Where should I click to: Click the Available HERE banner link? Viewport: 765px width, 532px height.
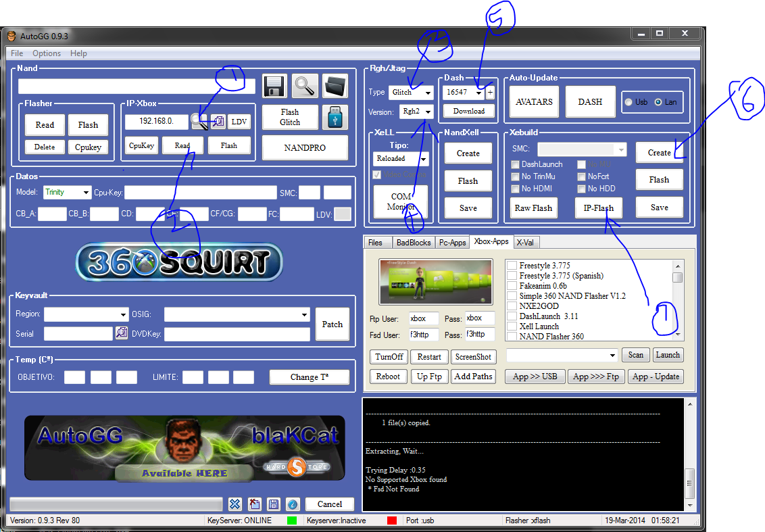tap(184, 473)
